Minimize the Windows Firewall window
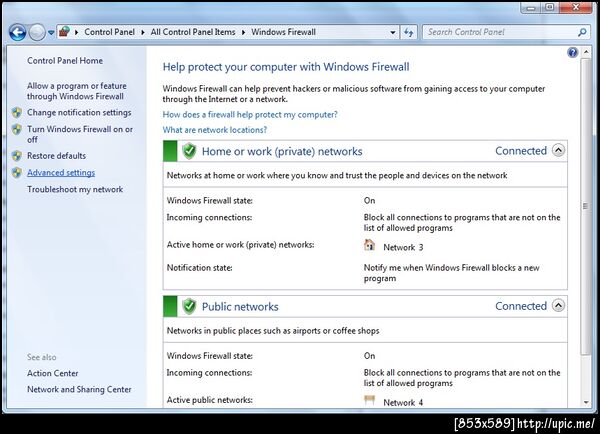The height and width of the screenshot is (434, 600). [531, 7]
